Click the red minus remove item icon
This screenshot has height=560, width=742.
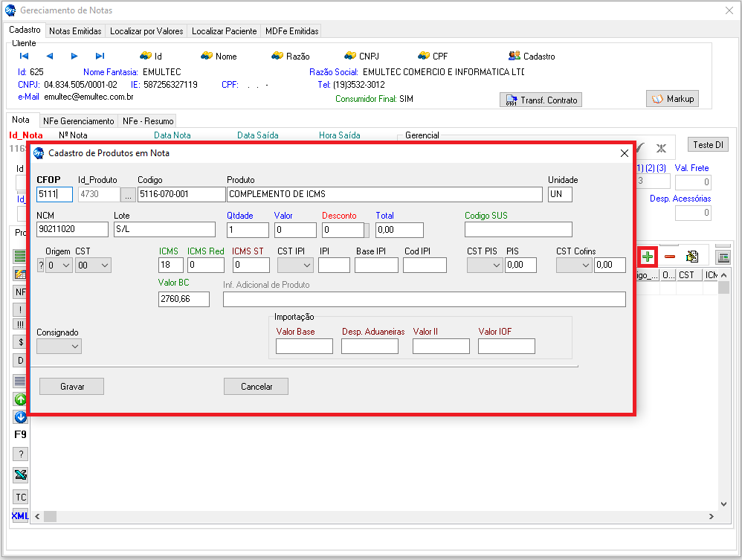click(670, 257)
